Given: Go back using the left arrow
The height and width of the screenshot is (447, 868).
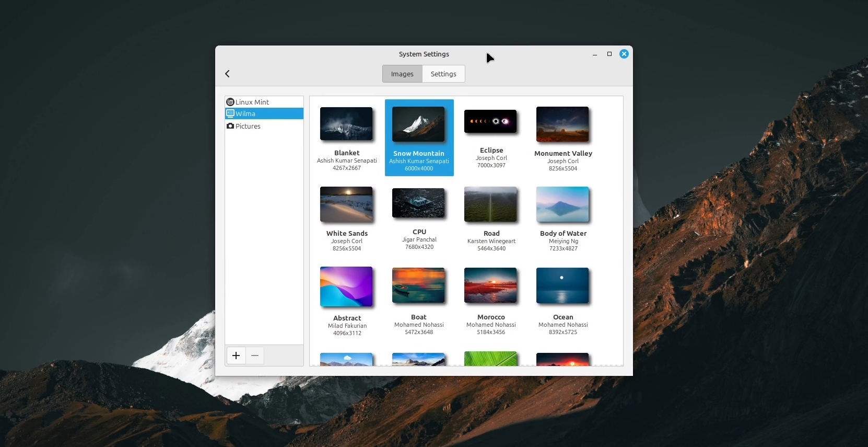Looking at the screenshot, I should coord(227,74).
